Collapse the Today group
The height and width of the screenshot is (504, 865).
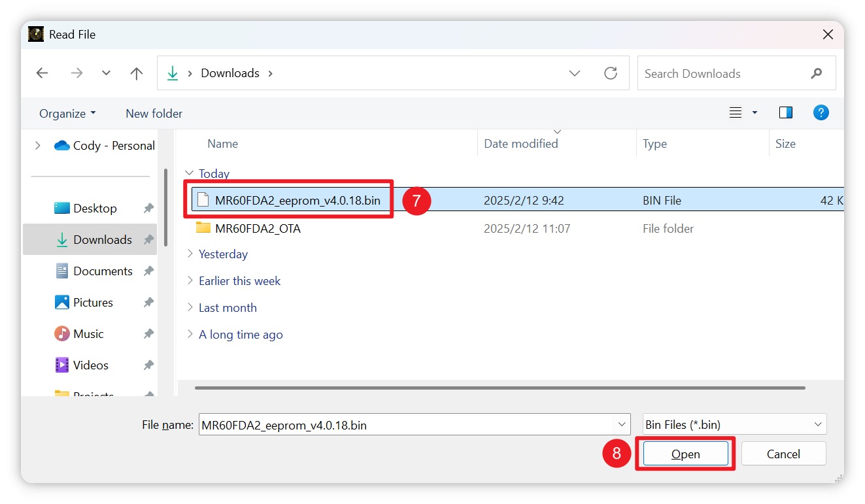point(190,173)
